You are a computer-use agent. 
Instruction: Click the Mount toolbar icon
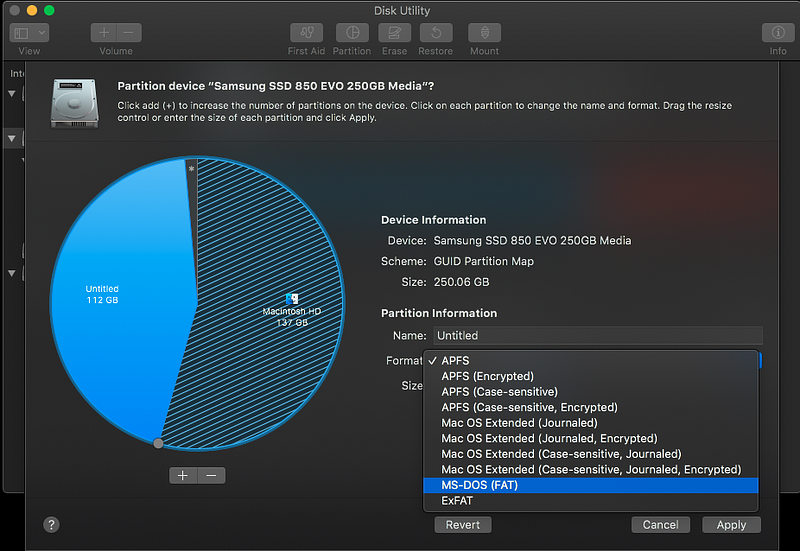point(484,33)
